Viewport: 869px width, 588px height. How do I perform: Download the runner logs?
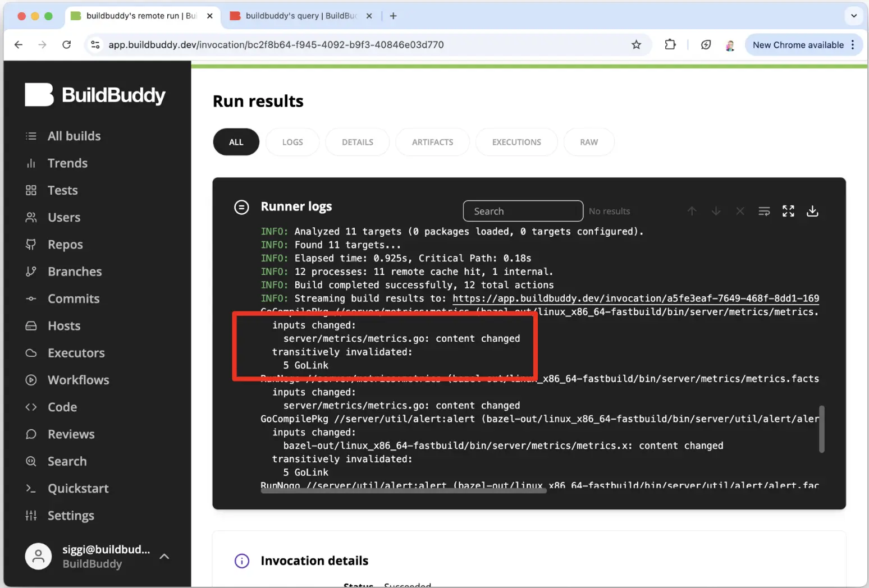tap(812, 211)
